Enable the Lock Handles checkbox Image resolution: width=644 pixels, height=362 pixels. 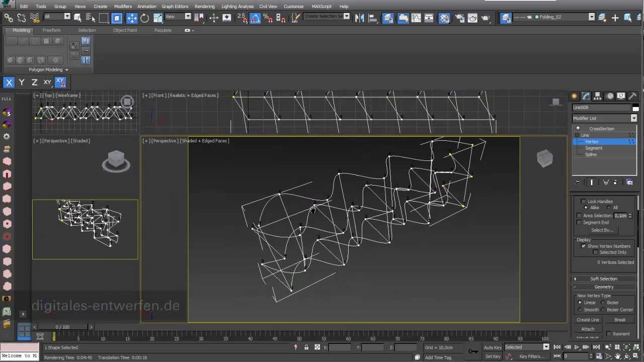coord(583,201)
